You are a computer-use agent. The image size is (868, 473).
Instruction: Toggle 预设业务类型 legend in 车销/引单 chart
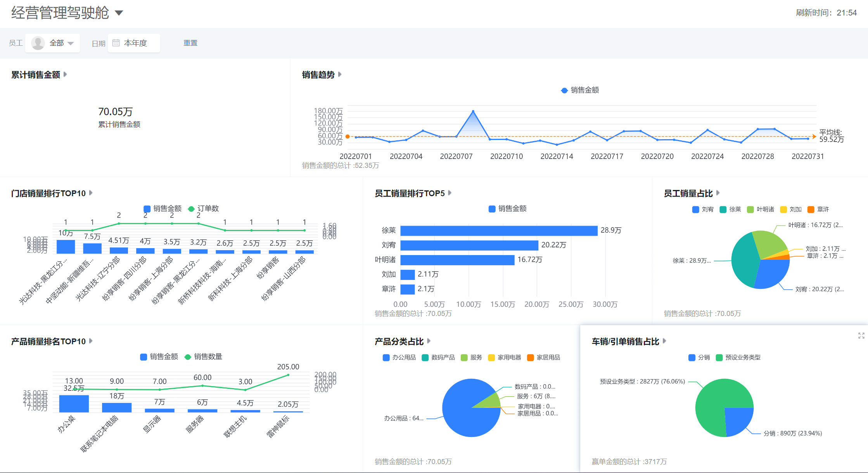point(738,357)
